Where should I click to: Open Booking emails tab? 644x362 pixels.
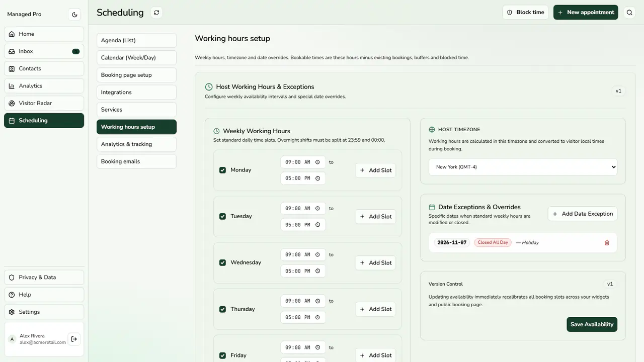point(136,161)
